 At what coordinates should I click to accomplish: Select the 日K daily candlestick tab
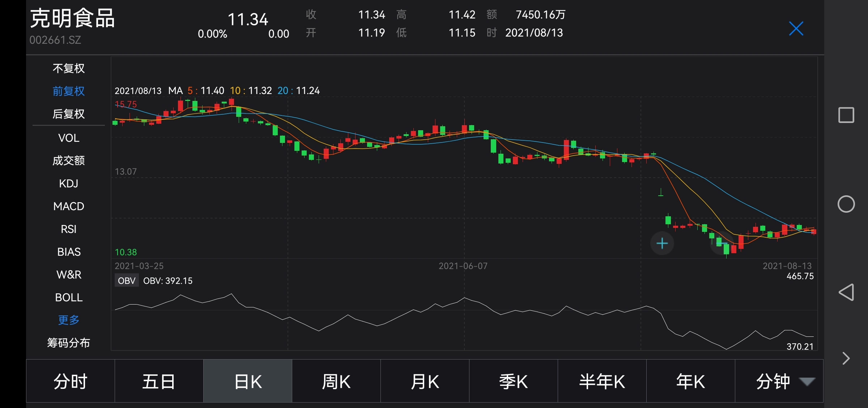(248, 381)
